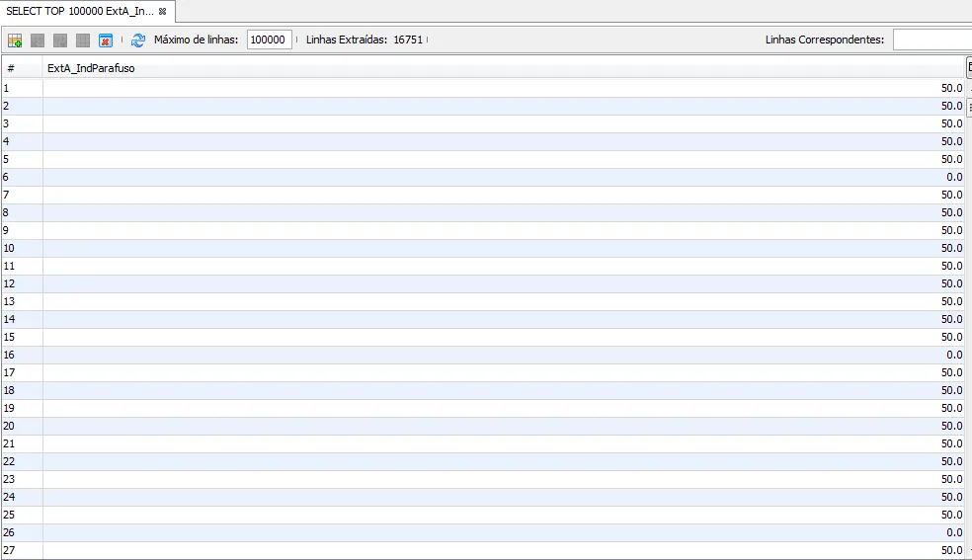The height and width of the screenshot is (560, 972).
Task: Click the Linhas Correspondentes label
Action: pos(825,40)
